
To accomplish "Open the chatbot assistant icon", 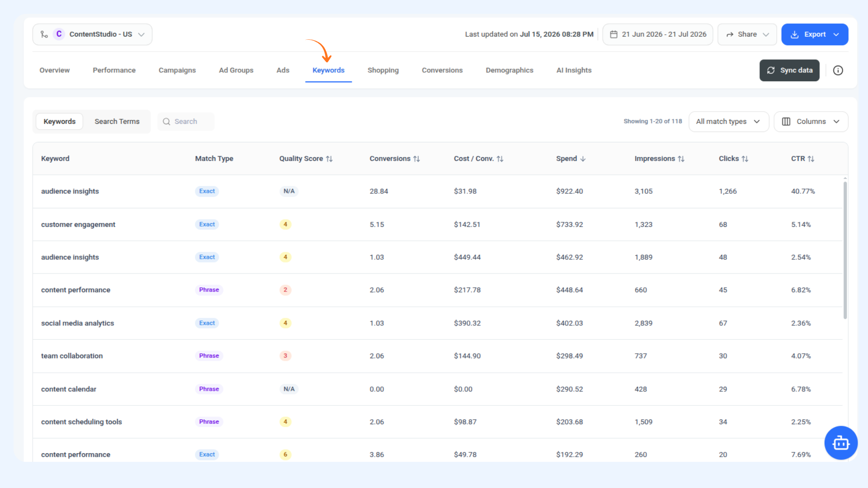I will tap(841, 443).
